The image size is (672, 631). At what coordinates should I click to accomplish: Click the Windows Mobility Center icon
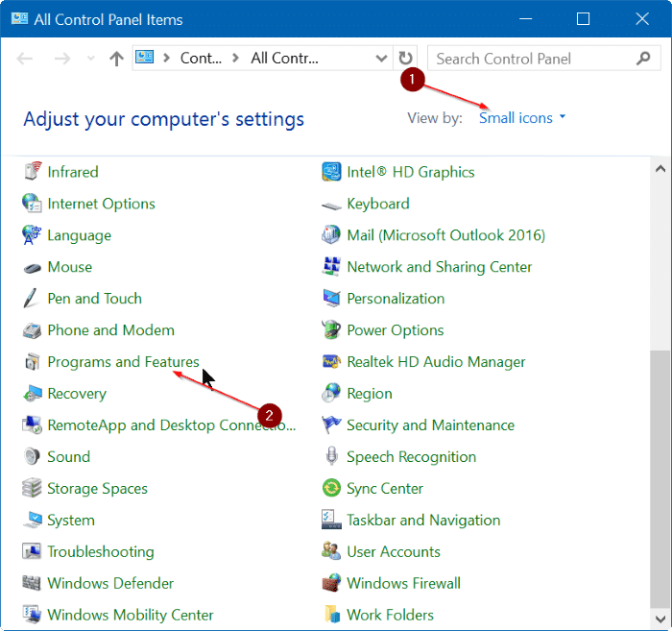[32, 615]
